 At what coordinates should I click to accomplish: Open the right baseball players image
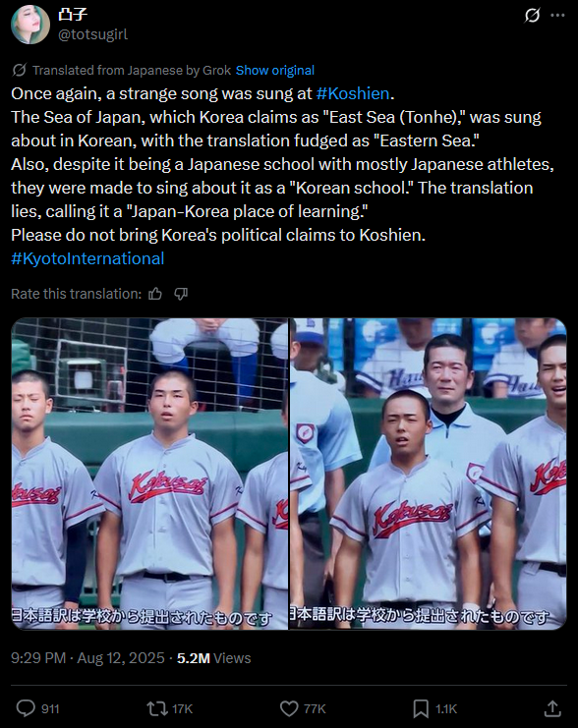(x=428, y=474)
